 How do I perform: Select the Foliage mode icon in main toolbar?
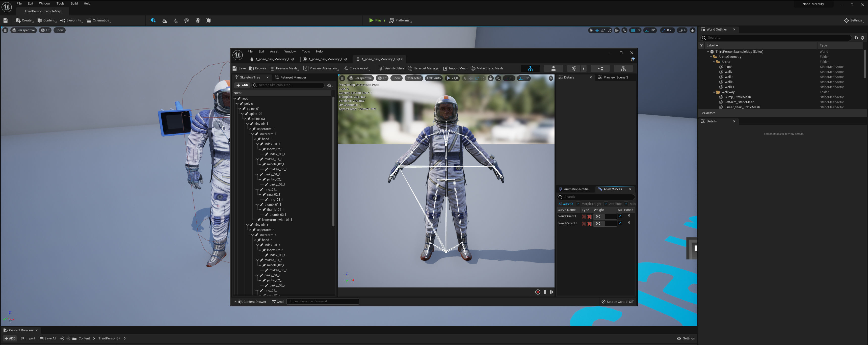tap(176, 20)
